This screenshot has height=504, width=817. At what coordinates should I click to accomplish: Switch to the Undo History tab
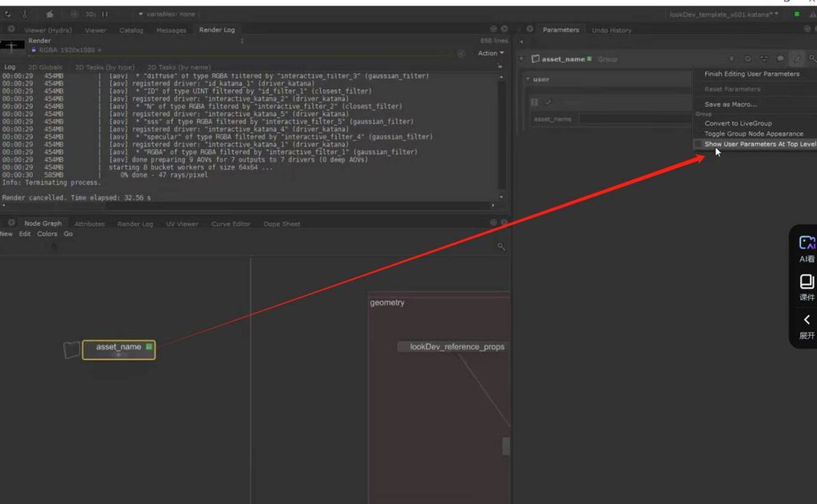[x=611, y=30]
